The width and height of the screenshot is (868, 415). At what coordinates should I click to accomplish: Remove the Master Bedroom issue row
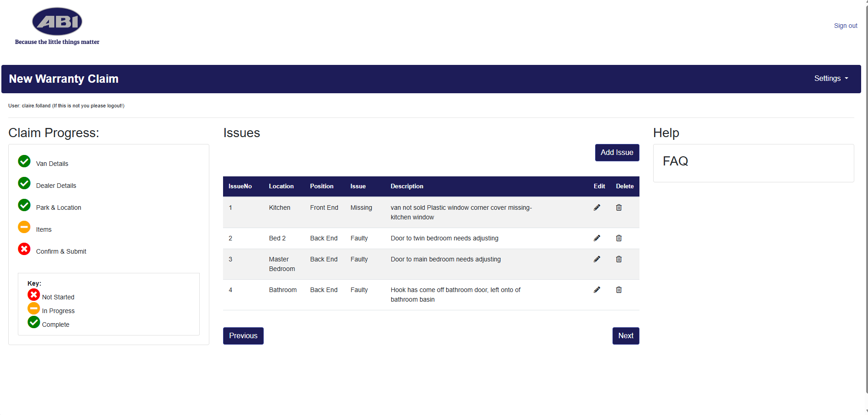(618, 259)
